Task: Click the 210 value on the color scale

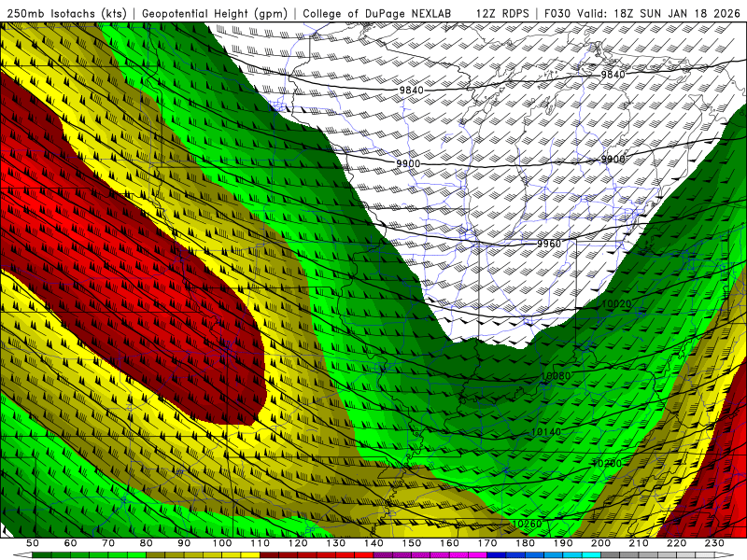Action: [639, 543]
